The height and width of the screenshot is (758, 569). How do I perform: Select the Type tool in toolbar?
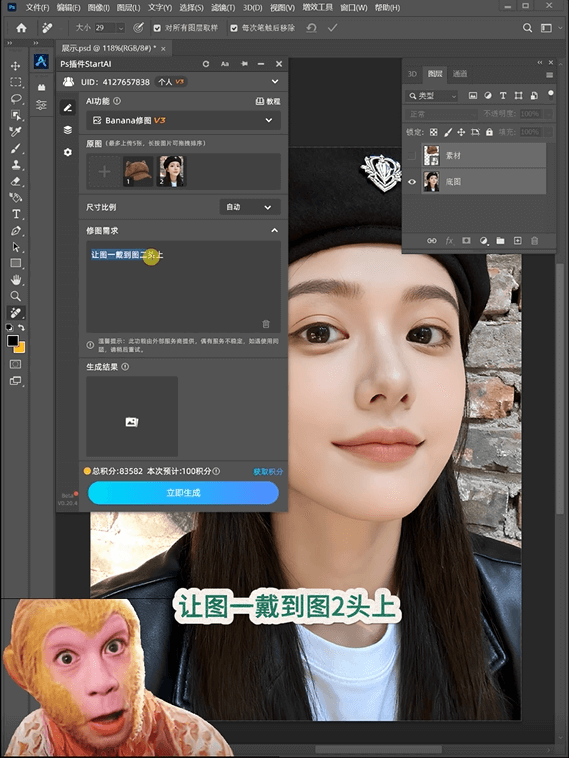coord(15,214)
